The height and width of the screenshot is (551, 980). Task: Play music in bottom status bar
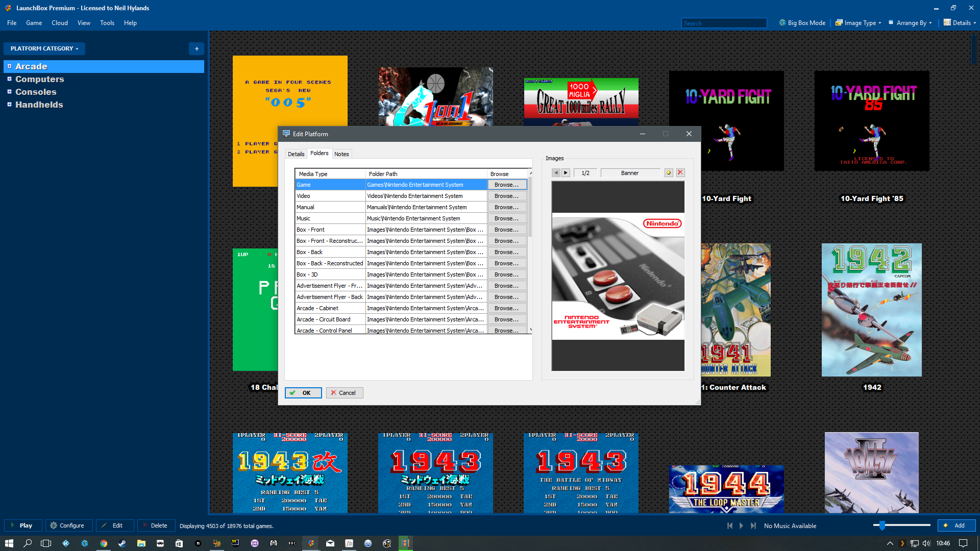pos(741,525)
